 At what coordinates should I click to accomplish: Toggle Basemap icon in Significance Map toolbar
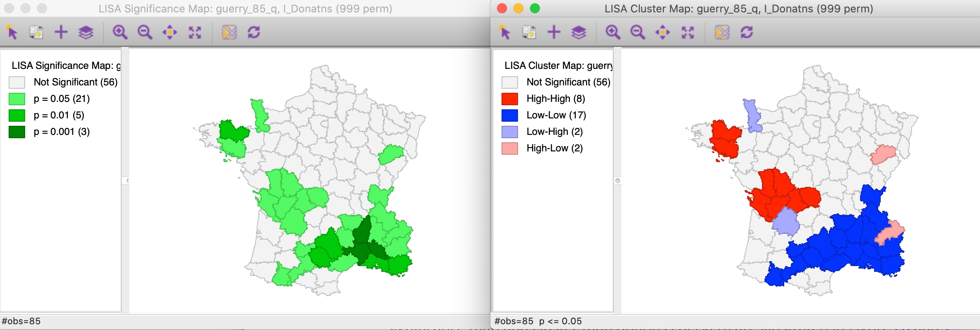[x=229, y=32]
